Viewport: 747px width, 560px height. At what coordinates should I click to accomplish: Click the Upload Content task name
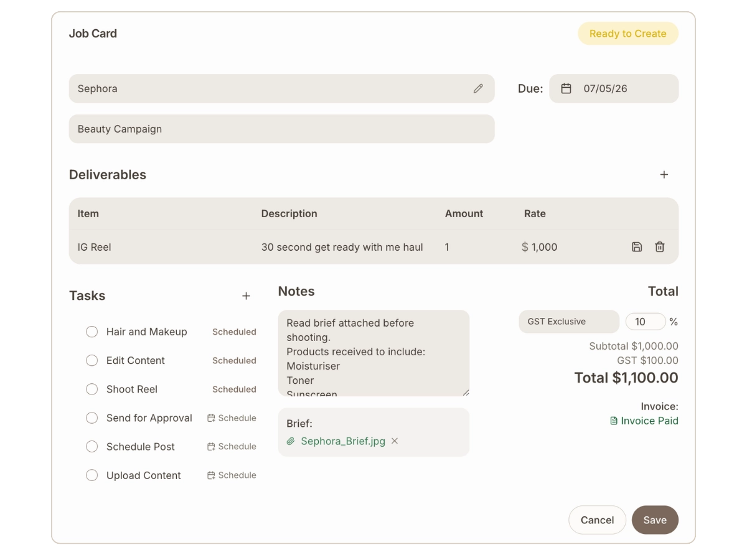click(143, 475)
